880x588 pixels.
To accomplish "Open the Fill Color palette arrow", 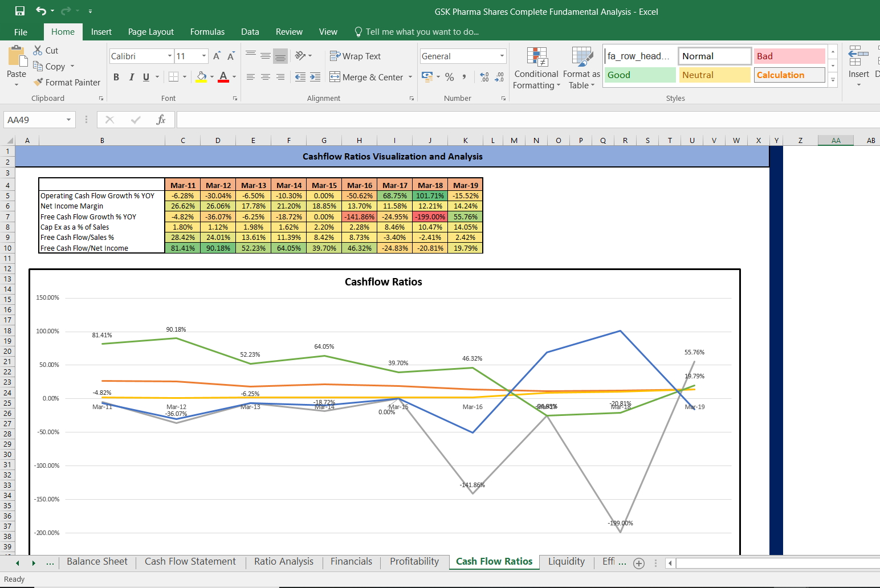I will [x=212, y=77].
